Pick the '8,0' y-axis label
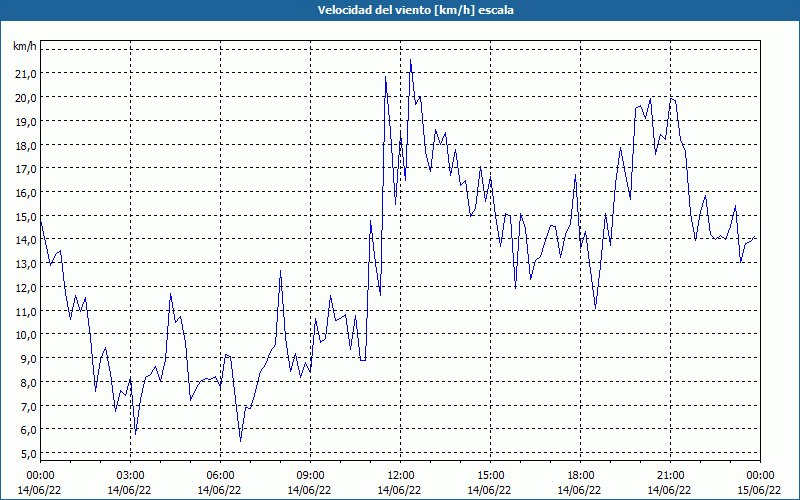800x500 pixels. pos(28,382)
